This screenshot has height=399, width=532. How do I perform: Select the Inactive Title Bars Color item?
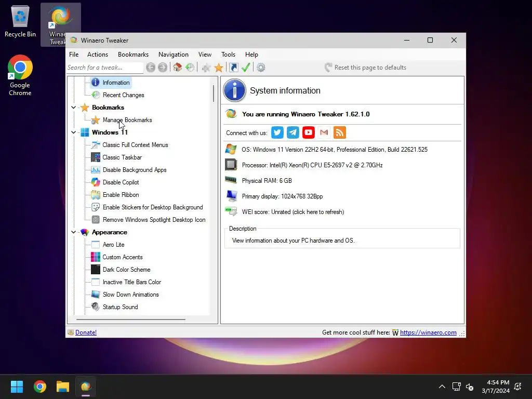(131, 282)
